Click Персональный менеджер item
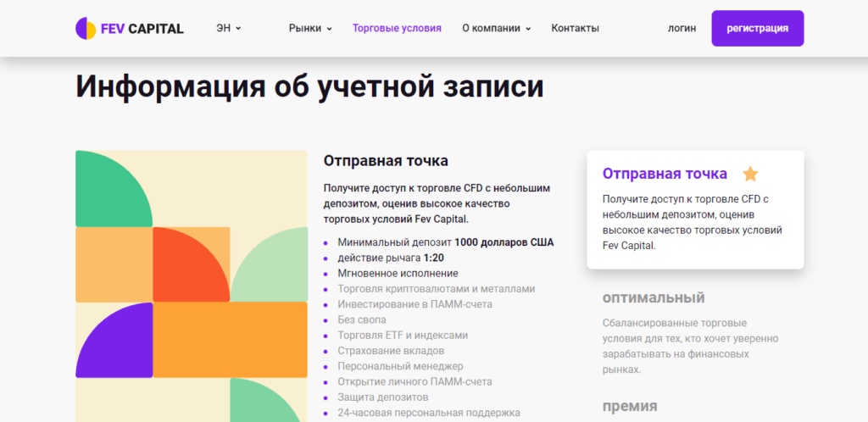The image size is (868, 422). click(x=400, y=366)
